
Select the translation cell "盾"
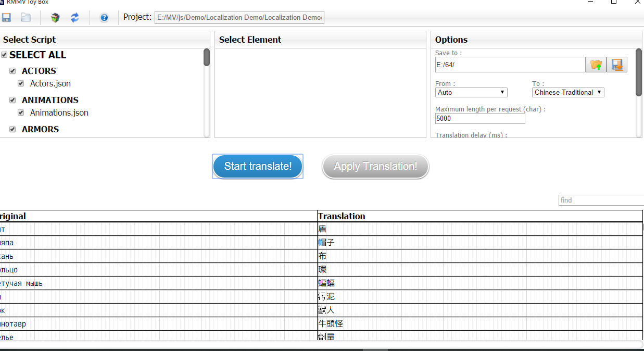(480, 229)
